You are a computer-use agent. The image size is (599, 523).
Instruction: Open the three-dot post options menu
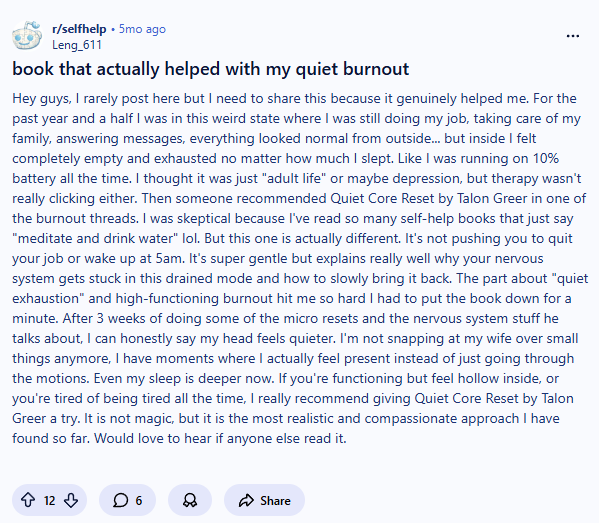click(573, 36)
